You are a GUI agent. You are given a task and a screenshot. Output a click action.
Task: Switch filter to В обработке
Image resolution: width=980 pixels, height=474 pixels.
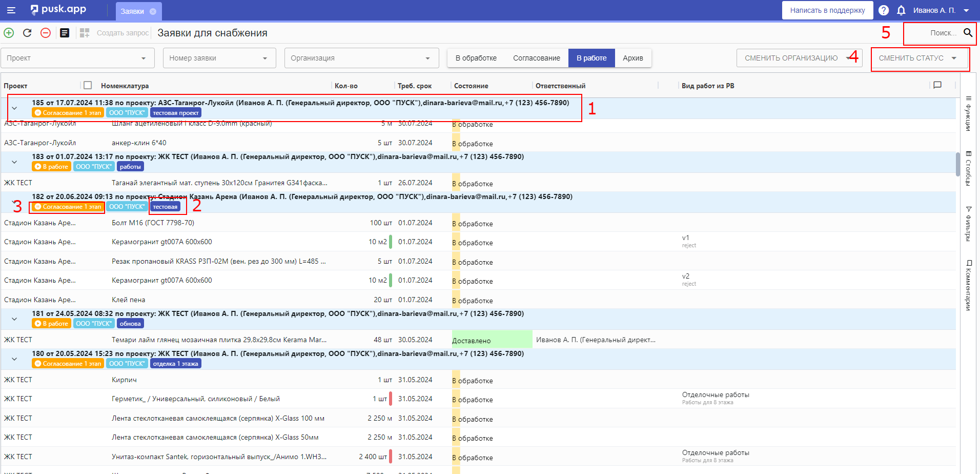476,58
